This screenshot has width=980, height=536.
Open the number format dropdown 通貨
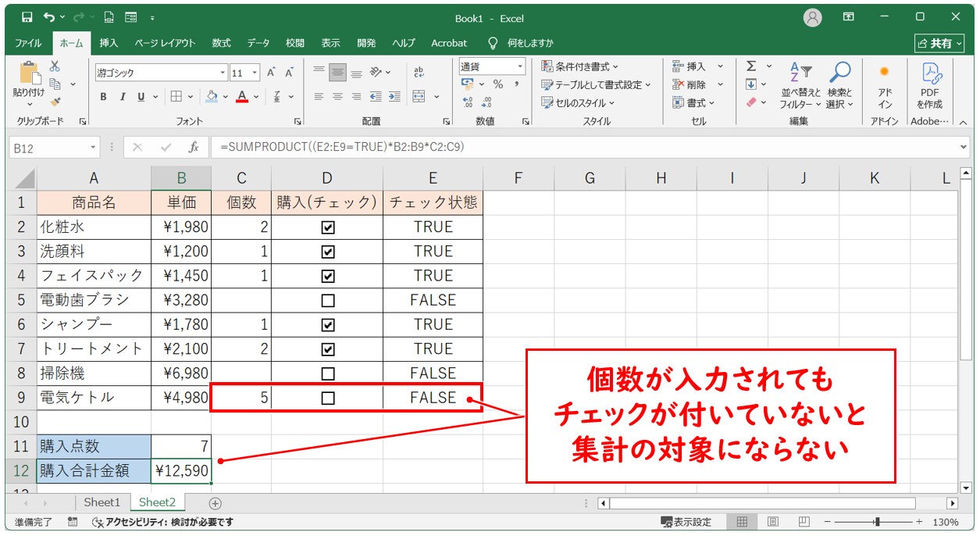coord(519,66)
